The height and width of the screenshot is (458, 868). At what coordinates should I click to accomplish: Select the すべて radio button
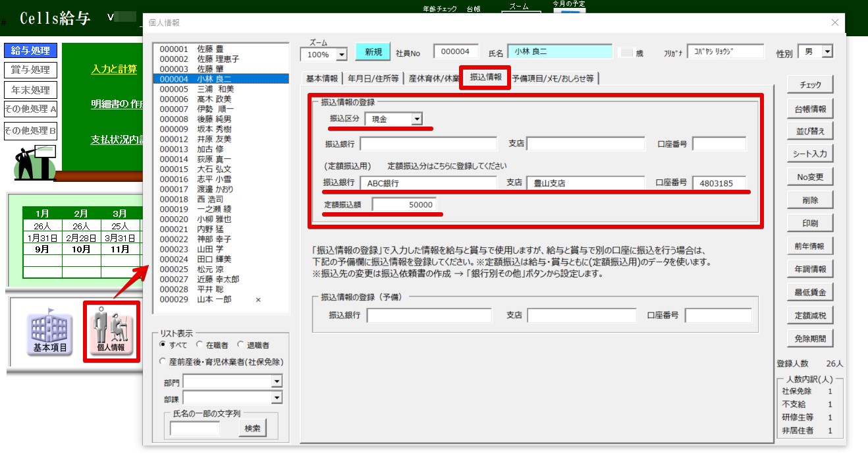coord(163,345)
